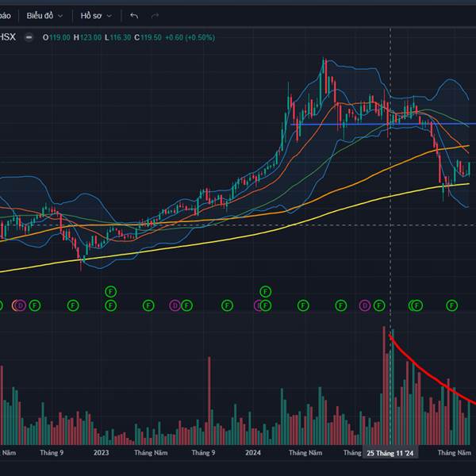
Task: Click the greyed redo arrow icon
Action: coord(155,16)
